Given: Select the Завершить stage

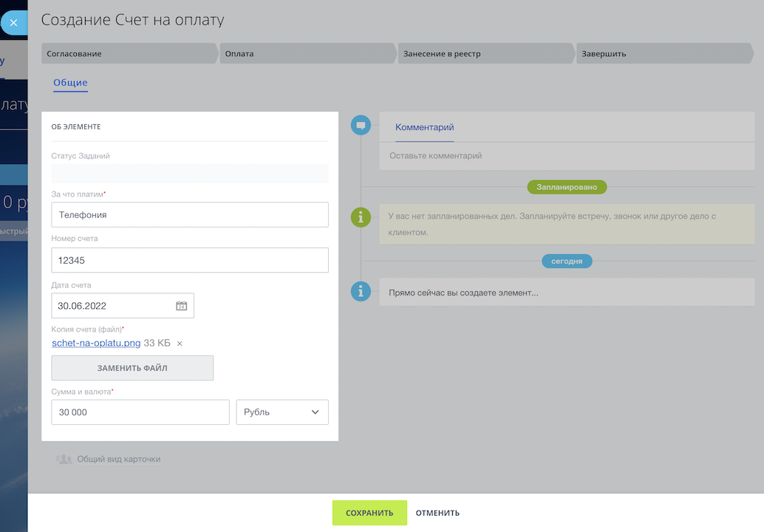Looking at the screenshot, I should coord(664,54).
